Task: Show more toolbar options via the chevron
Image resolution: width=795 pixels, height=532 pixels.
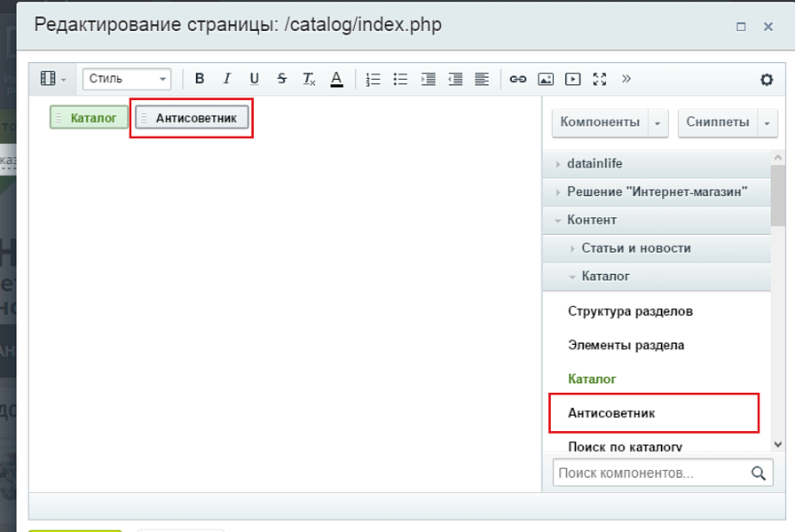Action: pos(626,79)
